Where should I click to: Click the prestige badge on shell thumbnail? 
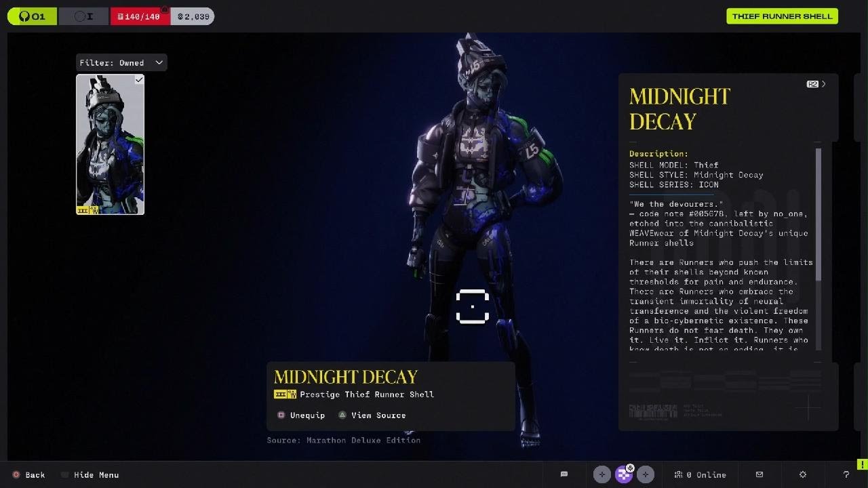(x=88, y=209)
